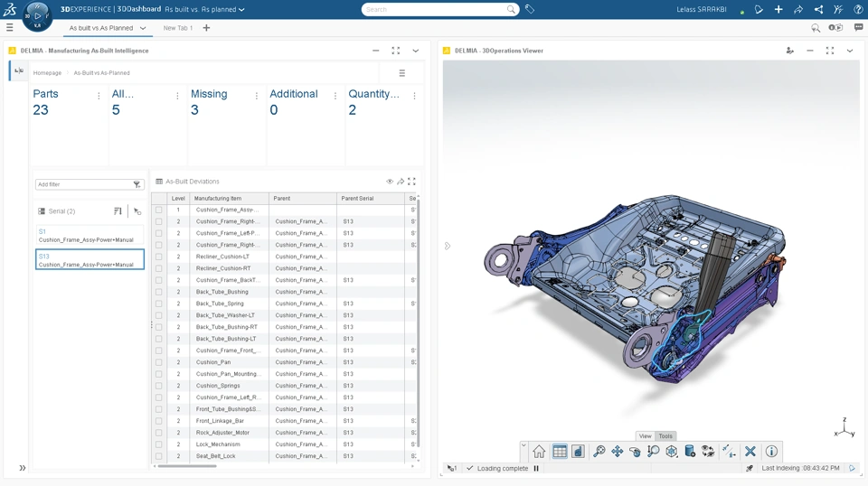
Task: Open the hamburger menu at top left
Action: click(9, 27)
